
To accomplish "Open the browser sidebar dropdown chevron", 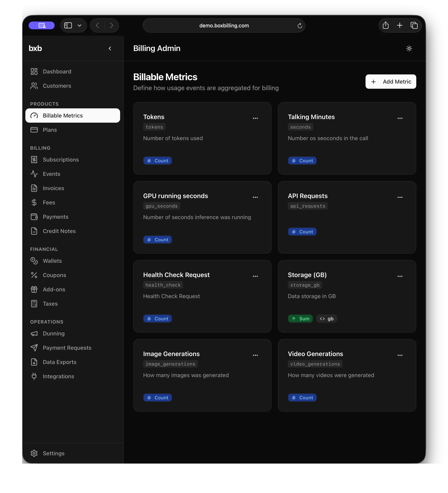I will click(x=79, y=25).
